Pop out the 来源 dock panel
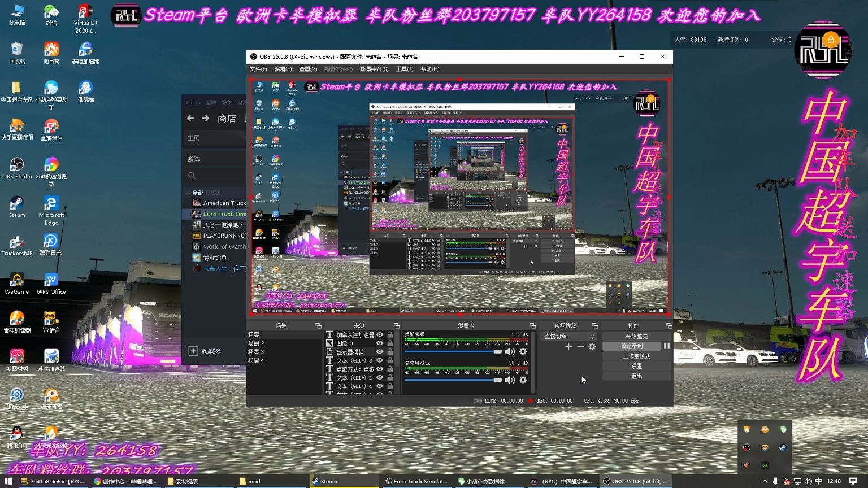The image size is (868, 488). (x=396, y=325)
